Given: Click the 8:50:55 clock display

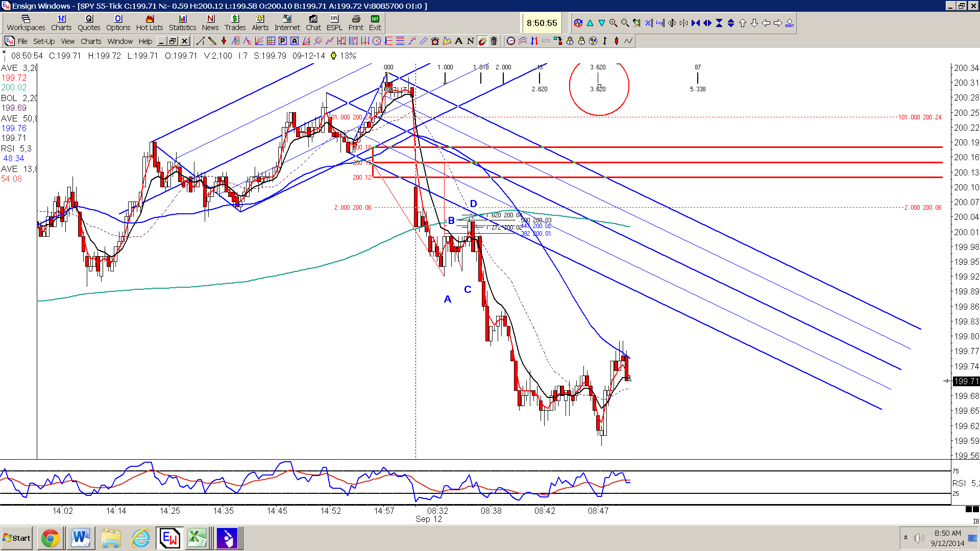Looking at the screenshot, I should pyautogui.click(x=542, y=23).
